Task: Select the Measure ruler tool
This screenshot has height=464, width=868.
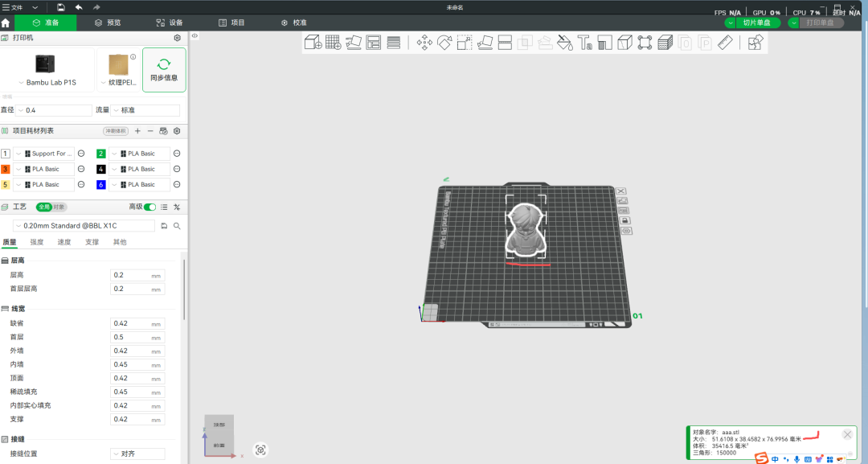Action: coord(725,42)
